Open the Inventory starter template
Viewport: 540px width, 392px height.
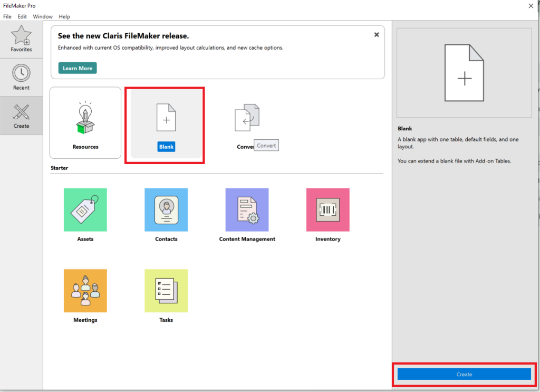coord(327,209)
